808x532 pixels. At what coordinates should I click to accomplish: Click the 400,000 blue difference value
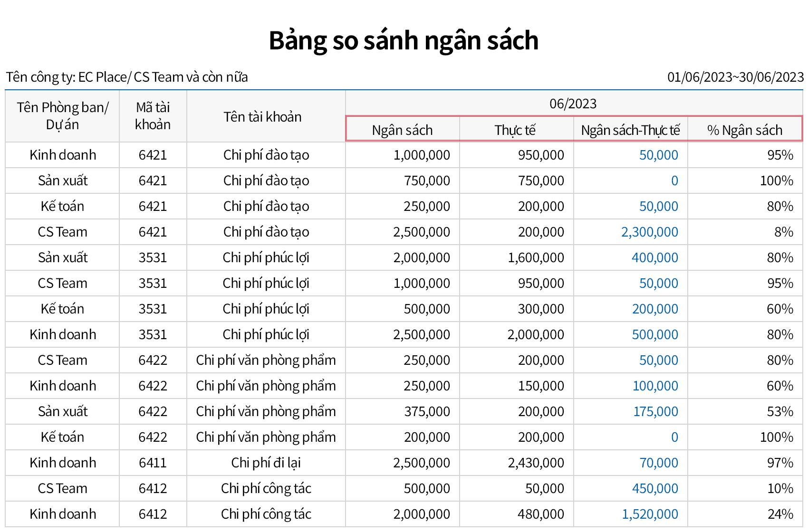(654, 257)
